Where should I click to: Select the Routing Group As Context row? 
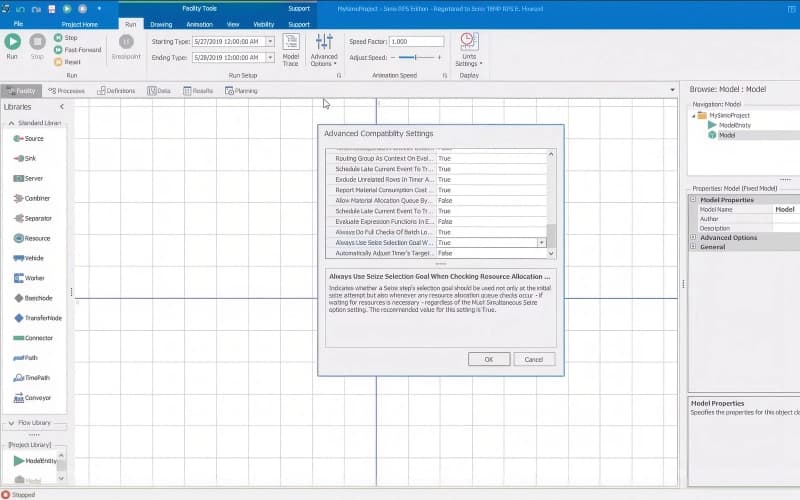[437, 159]
